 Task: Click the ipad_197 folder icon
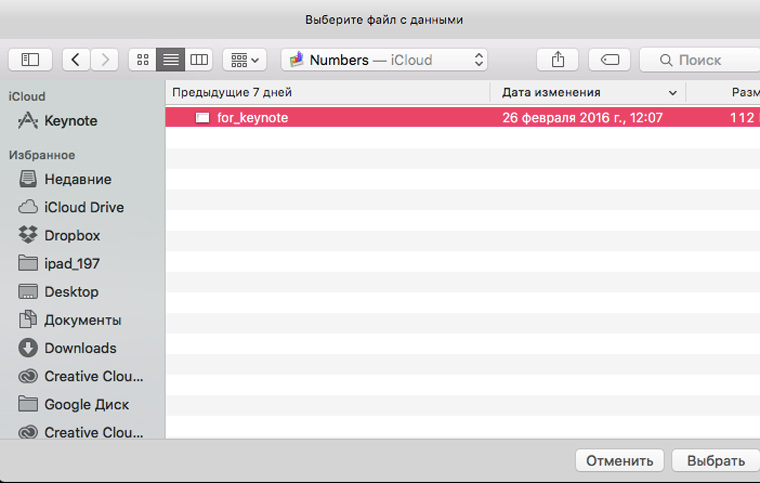[x=28, y=263]
